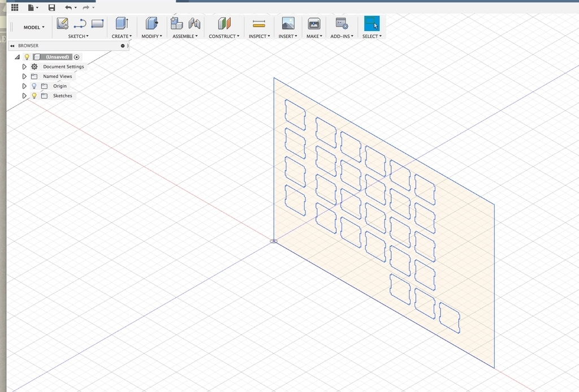Undo the last action

[x=68, y=7]
